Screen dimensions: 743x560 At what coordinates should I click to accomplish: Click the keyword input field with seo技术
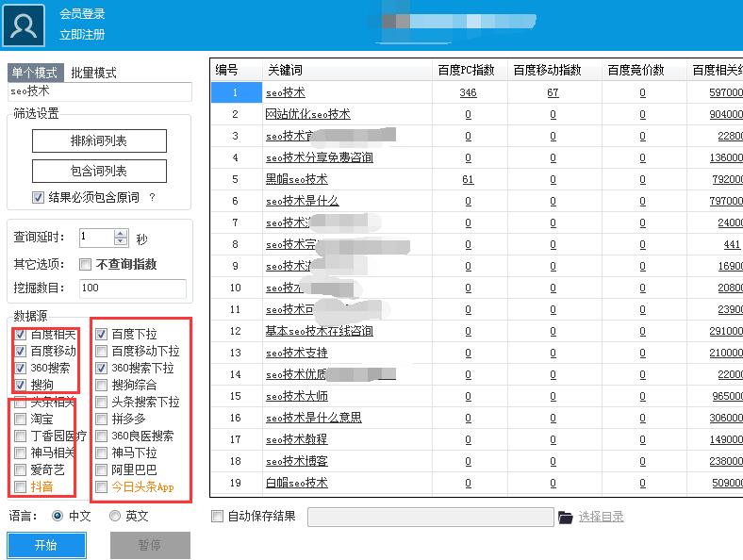(x=100, y=91)
